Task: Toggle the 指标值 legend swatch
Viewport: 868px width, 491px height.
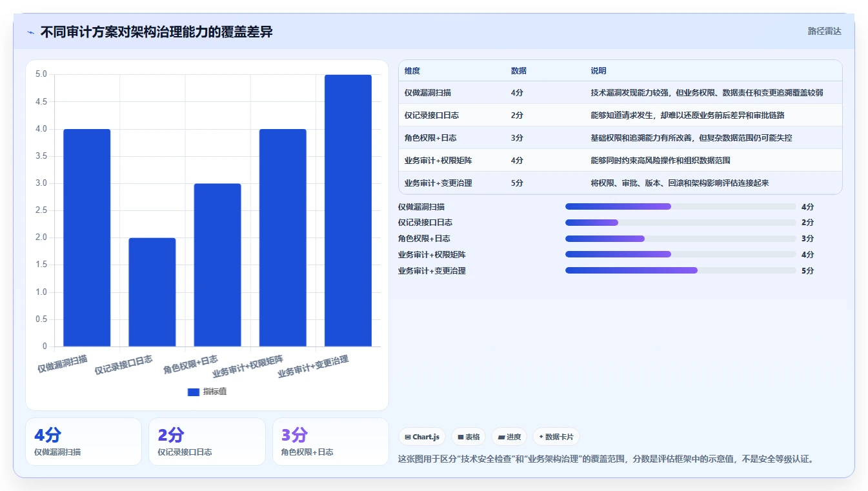Action: click(x=194, y=392)
